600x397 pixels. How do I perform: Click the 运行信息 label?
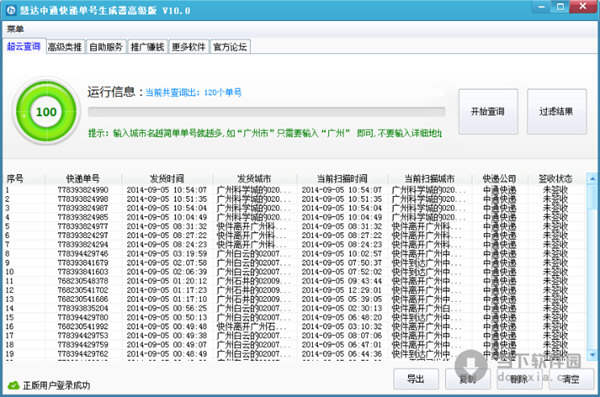click(x=115, y=92)
